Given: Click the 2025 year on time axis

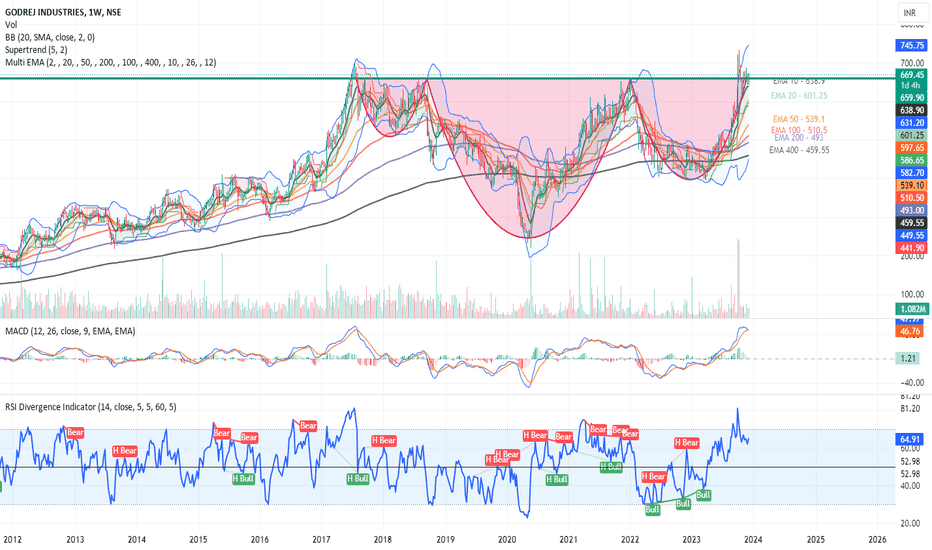Looking at the screenshot, I should 816,539.
